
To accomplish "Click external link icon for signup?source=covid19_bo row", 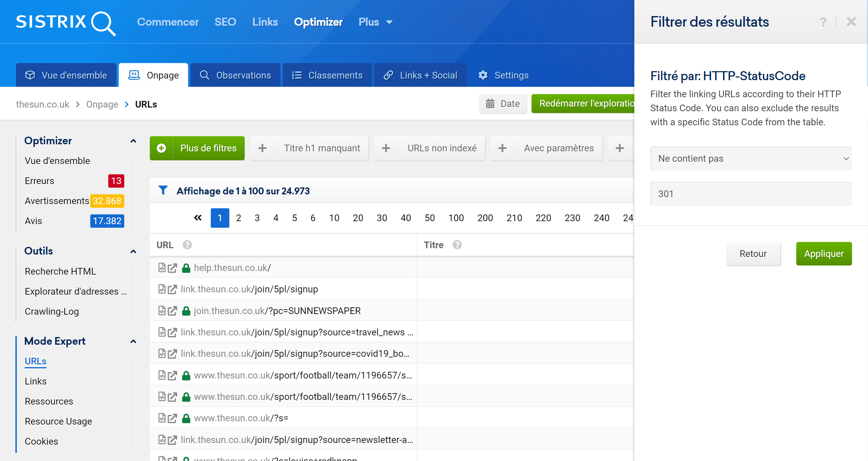I will pos(172,354).
